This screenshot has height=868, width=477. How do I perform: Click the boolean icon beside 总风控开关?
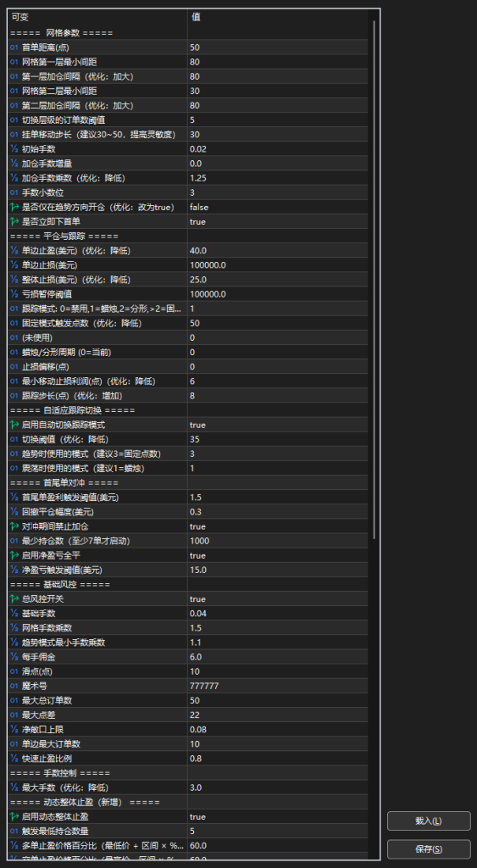coord(14,599)
